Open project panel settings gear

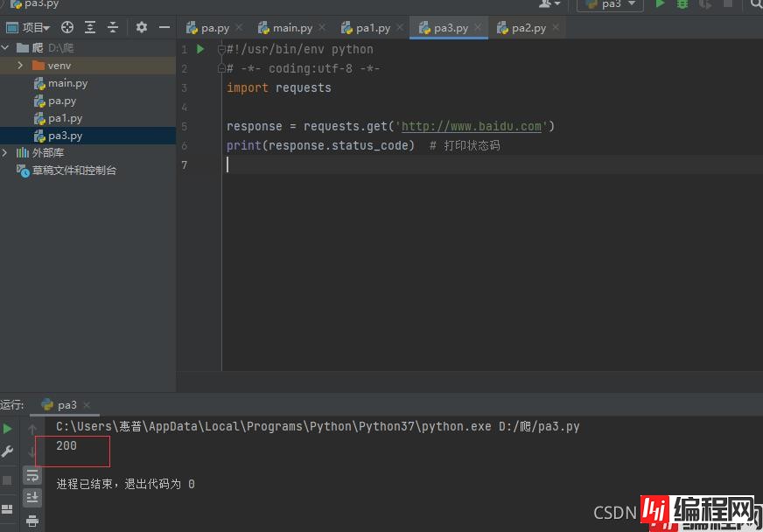[x=142, y=28]
